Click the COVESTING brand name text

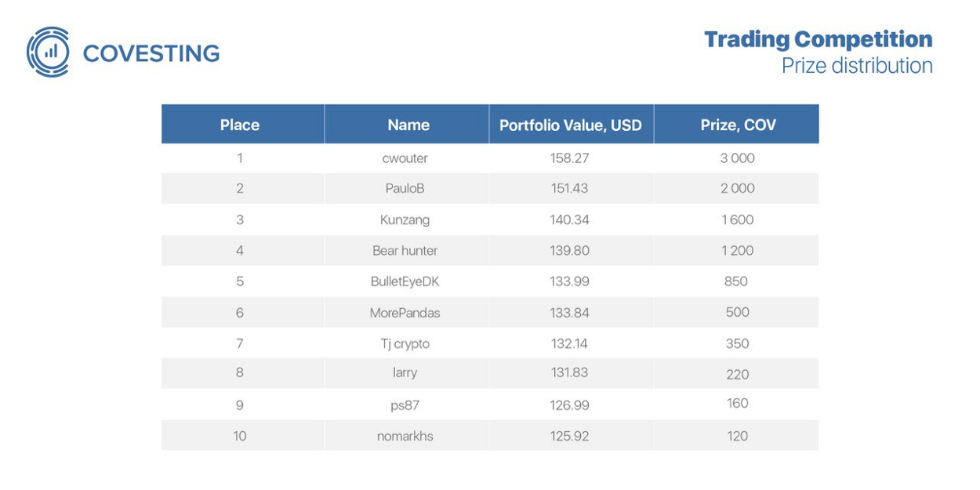[151, 53]
